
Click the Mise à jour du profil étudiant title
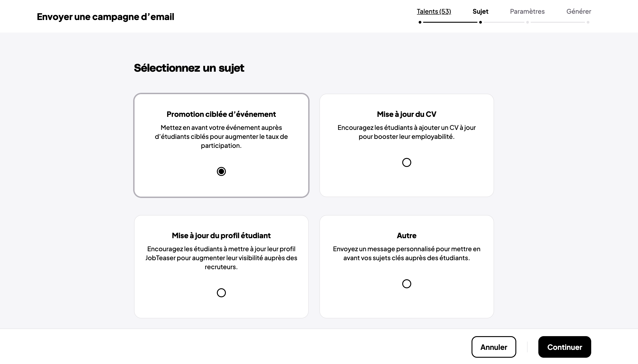pos(221,235)
